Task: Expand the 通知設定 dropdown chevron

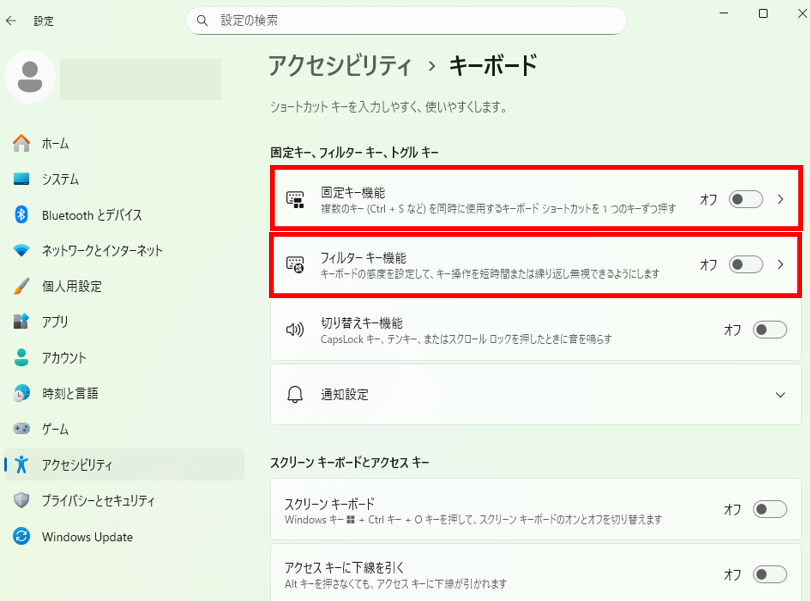Action: coord(782,395)
